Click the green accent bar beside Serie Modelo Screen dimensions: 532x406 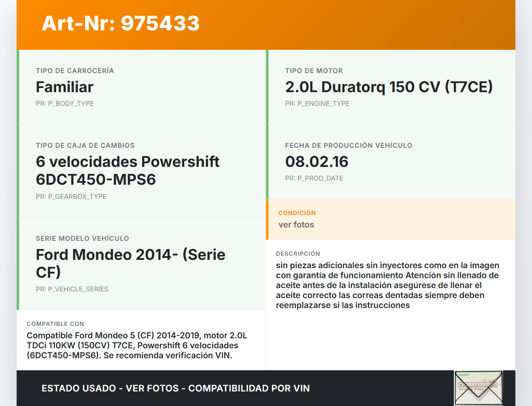click(x=18, y=263)
